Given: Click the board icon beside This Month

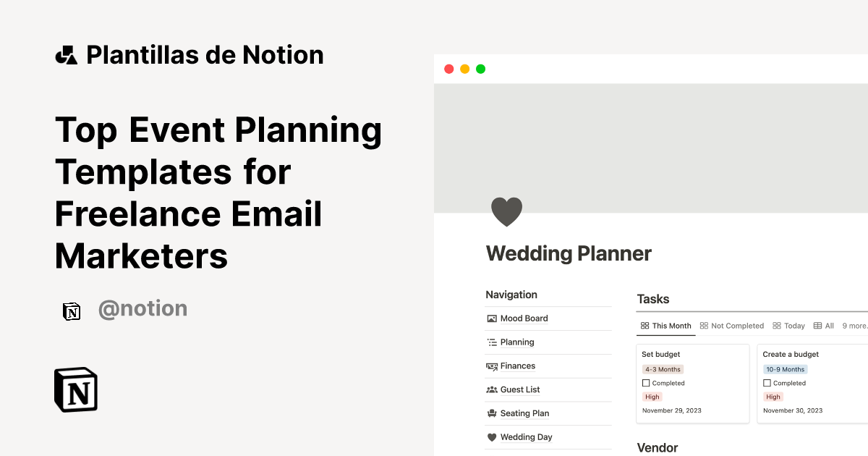Looking at the screenshot, I should (644, 325).
